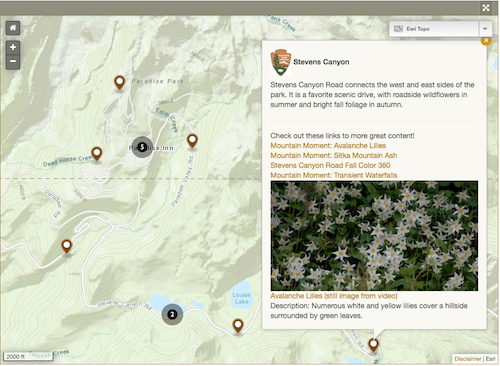Click the Edith Creek map label
The width and height of the screenshot is (500, 366).
(x=167, y=120)
